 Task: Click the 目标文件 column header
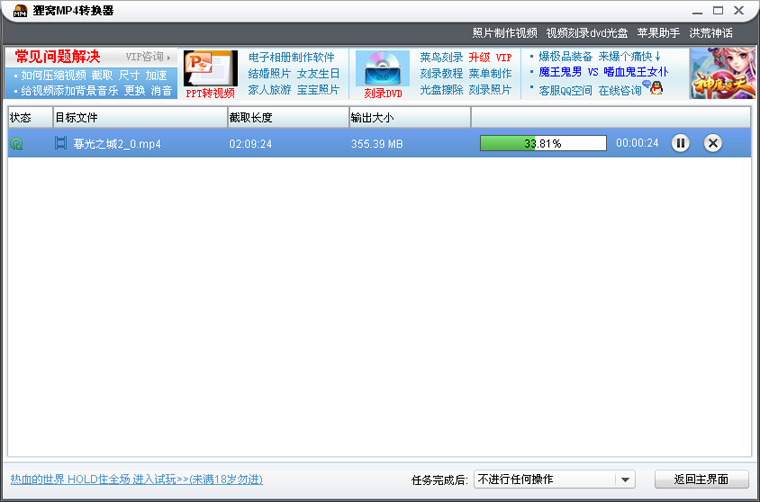click(x=140, y=117)
